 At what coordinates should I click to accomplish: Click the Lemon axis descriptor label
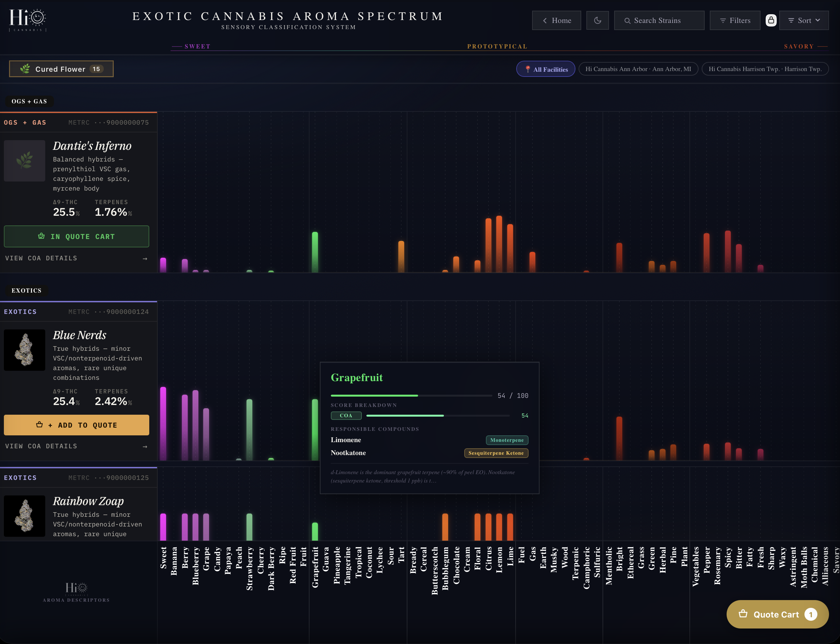(499, 560)
